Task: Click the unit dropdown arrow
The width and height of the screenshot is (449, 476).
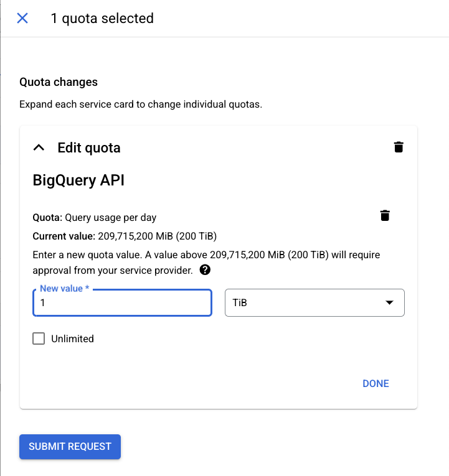Action: click(389, 303)
